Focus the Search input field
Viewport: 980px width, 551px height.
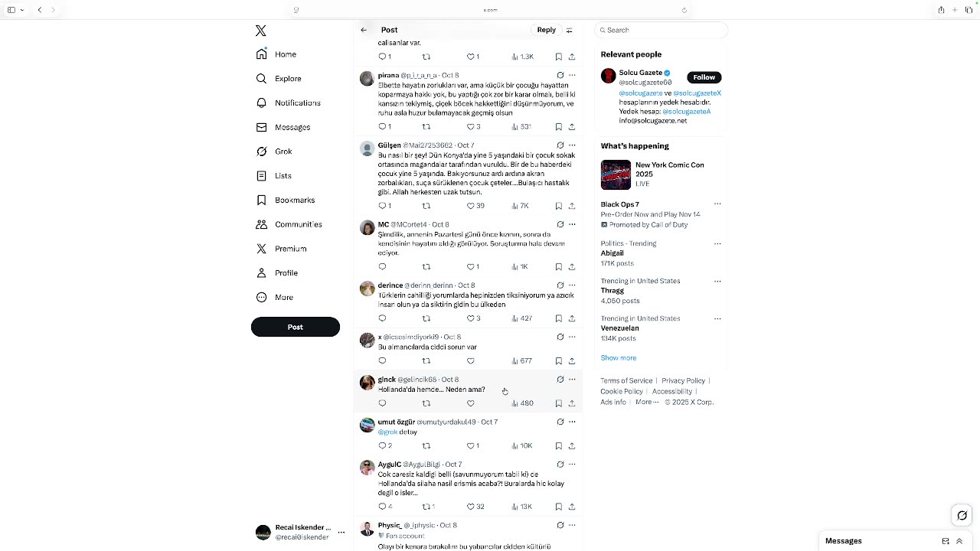pyautogui.click(x=661, y=30)
